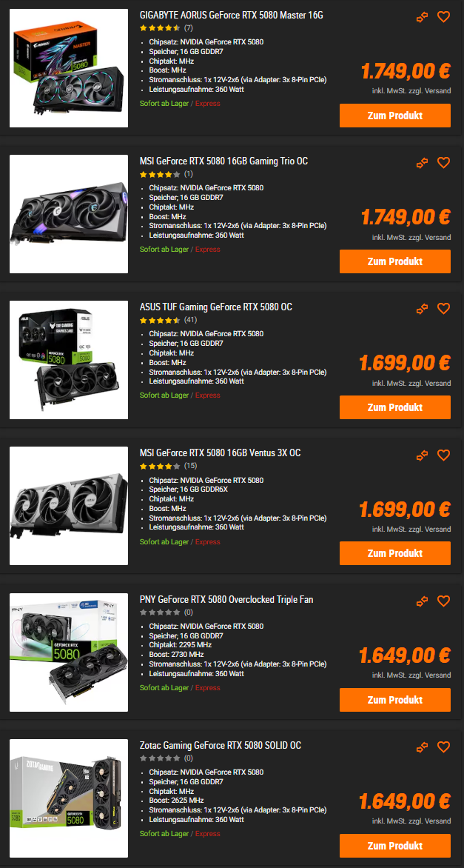464x868 pixels.
Task: Open the MSI Gaming Trio OC product image
Action: pyautogui.click(x=69, y=214)
